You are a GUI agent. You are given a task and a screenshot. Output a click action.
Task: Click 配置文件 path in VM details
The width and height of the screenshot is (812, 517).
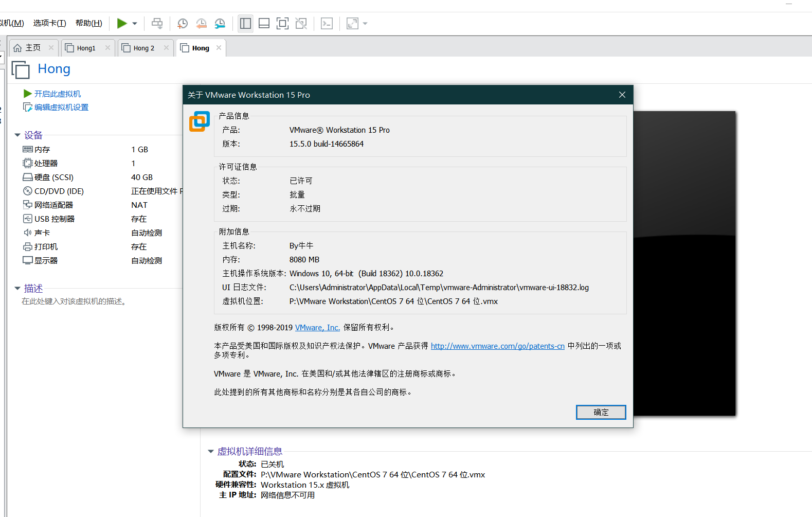point(373,475)
